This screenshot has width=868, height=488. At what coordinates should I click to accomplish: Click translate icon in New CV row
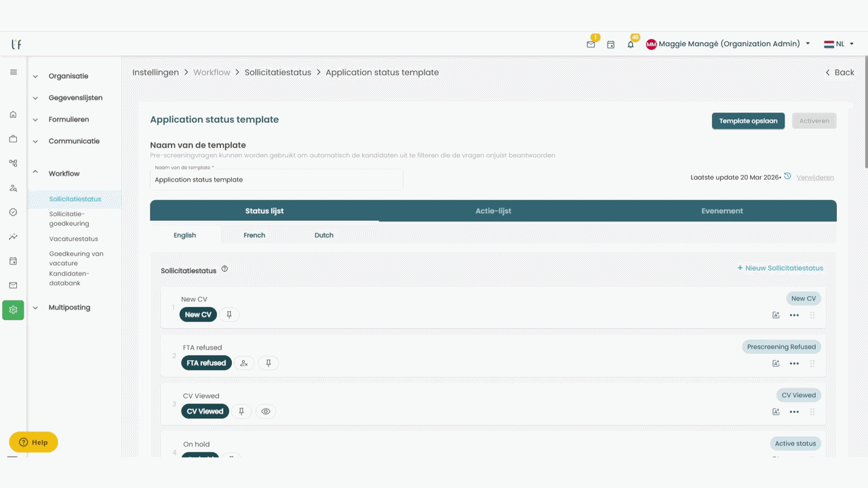[x=776, y=315]
